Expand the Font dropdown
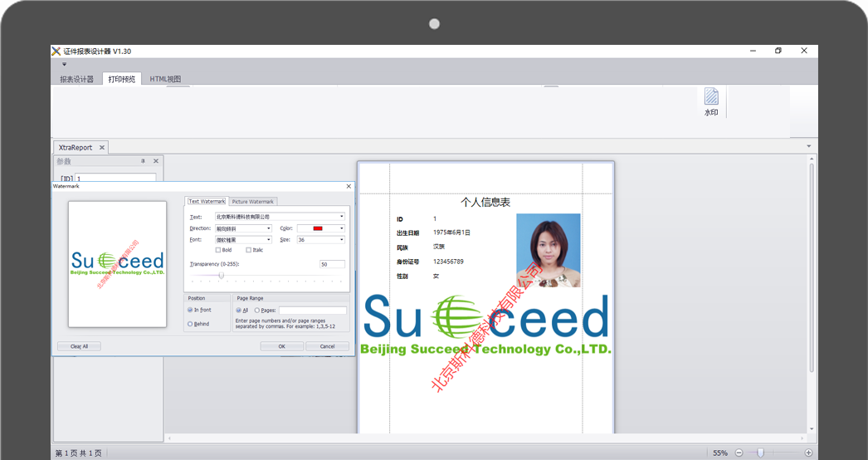The height and width of the screenshot is (460, 868). point(269,240)
